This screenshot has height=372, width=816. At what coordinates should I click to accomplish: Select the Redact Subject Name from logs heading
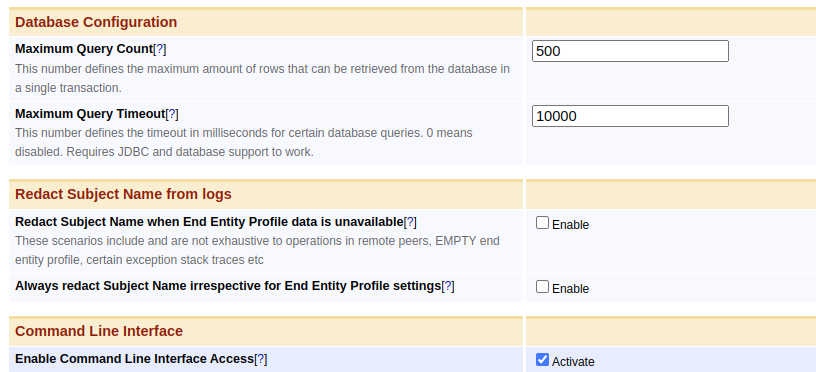tap(123, 195)
